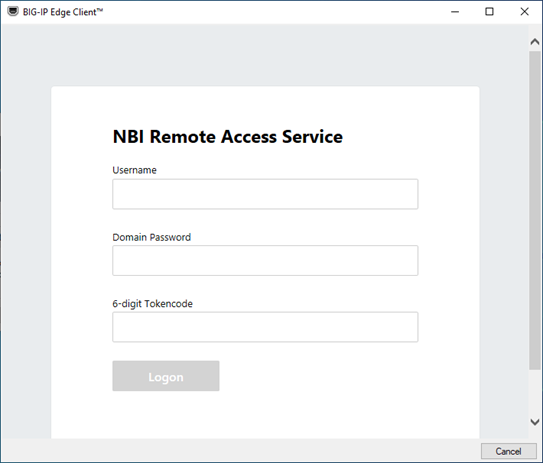Click empty bottom bar left of Cancel
Screen dimensions: 543x463
click(239, 451)
